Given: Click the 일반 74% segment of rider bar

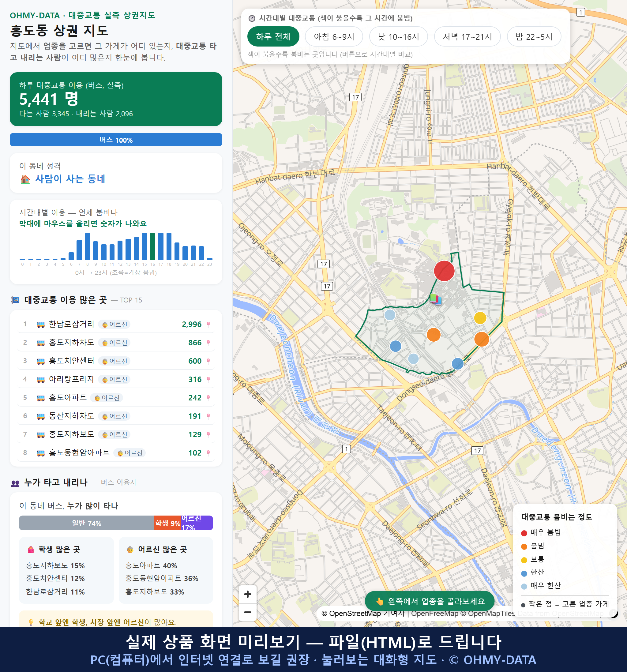Looking at the screenshot, I should 87,523.
